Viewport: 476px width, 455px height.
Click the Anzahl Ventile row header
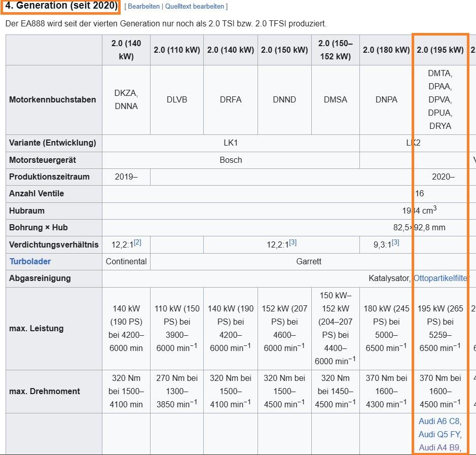[x=54, y=193]
